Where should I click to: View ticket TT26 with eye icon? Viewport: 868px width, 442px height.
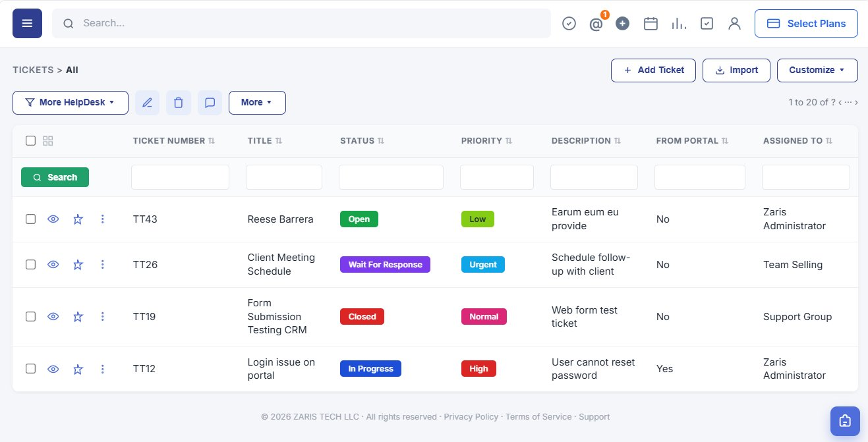(x=53, y=265)
